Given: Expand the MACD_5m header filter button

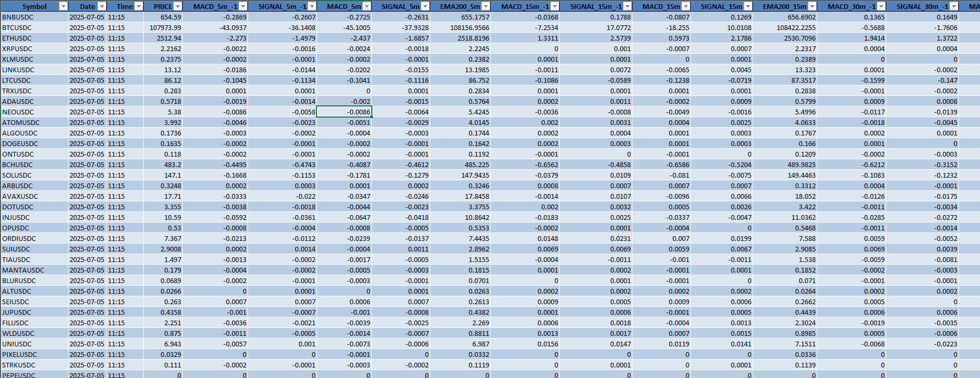Looking at the screenshot, I should coord(367,6).
